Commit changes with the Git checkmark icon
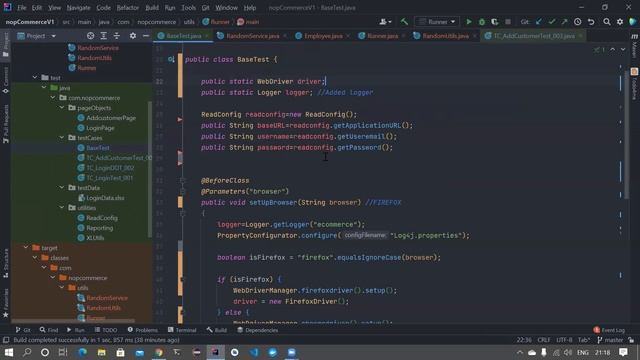640x360 pixels. (x=552, y=22)
